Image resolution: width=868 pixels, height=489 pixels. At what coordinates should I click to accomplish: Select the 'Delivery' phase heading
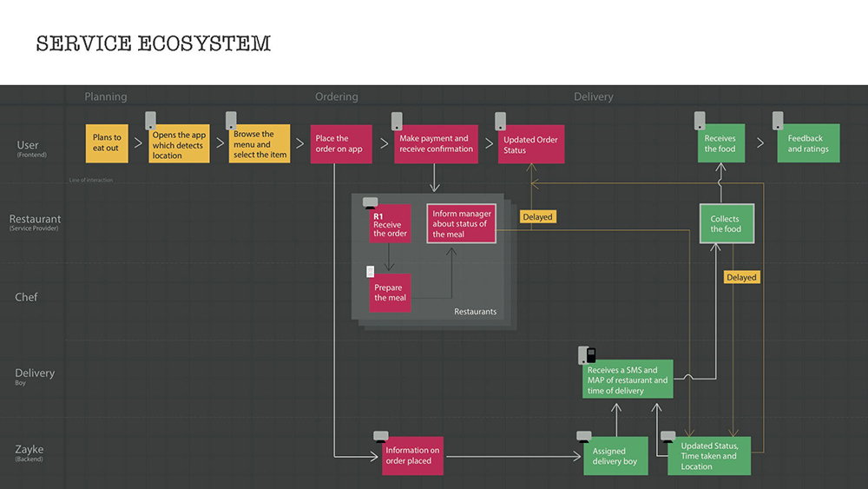pos(594,96)
